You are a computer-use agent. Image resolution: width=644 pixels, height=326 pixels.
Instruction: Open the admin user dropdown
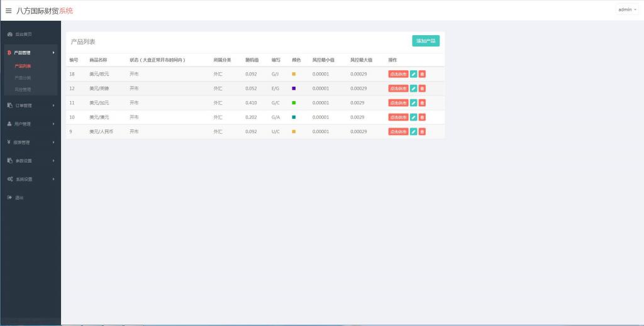(627, 9)
